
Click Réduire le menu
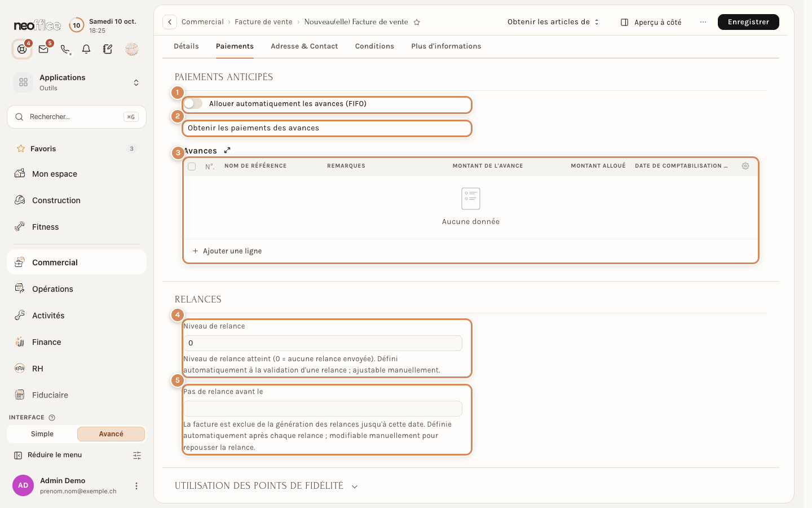click(48, 455)
